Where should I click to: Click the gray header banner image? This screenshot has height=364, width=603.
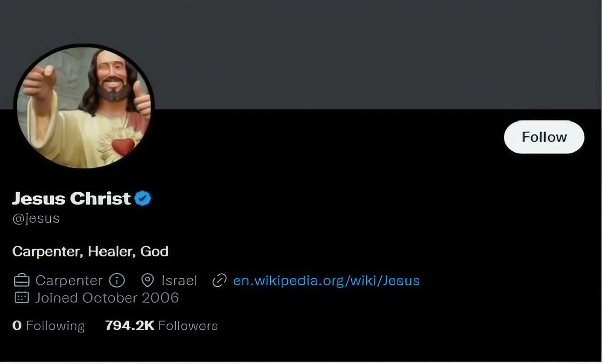[x=352, y=55]
